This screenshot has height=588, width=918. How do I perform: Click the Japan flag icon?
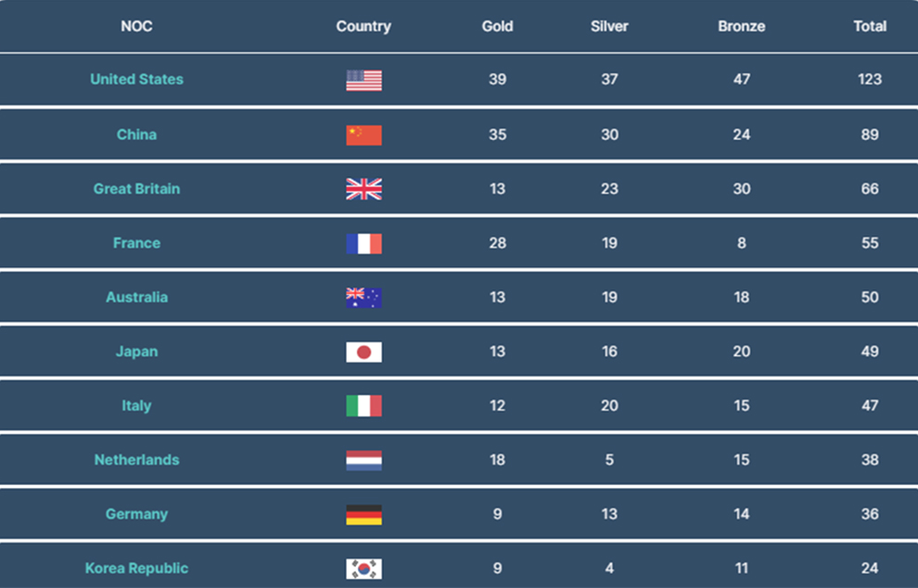tap(363, 352)
